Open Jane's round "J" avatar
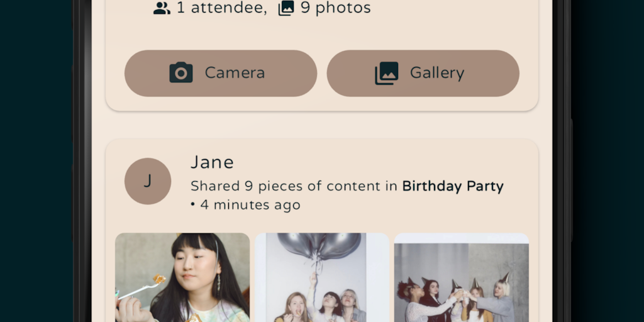Viewport: 644px width, 322px height. click(x=148, y=181)
